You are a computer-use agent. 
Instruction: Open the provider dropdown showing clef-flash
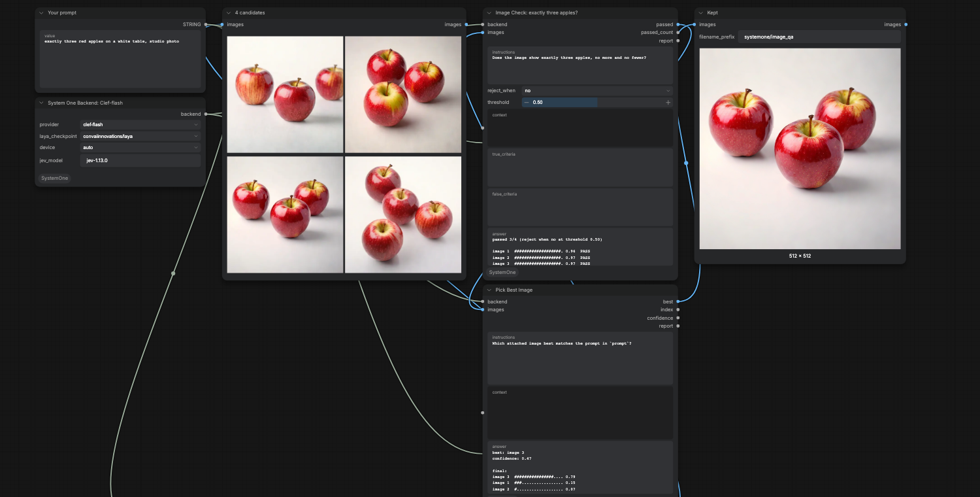point(140,124)
